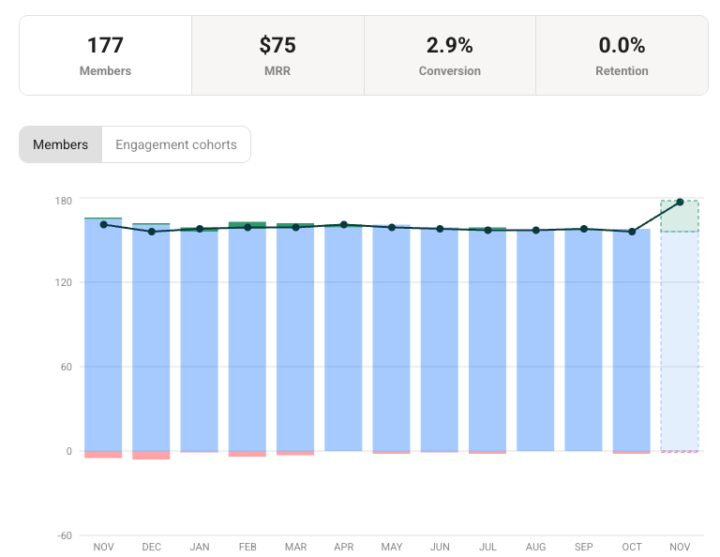
Task: Switch to the Members chart tab
Action: 60,144
